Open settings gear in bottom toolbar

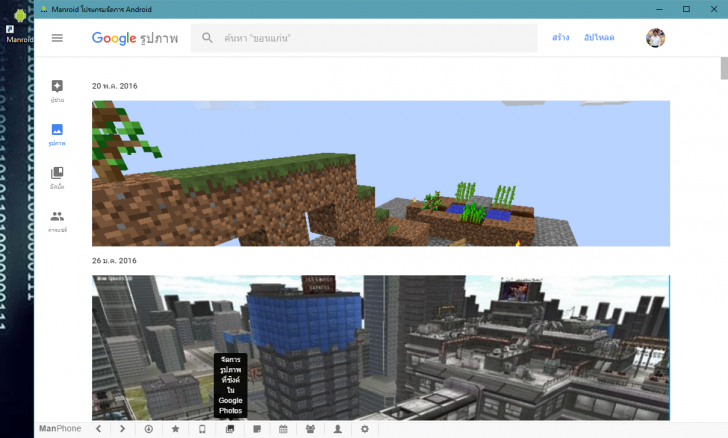coord(365,429)
